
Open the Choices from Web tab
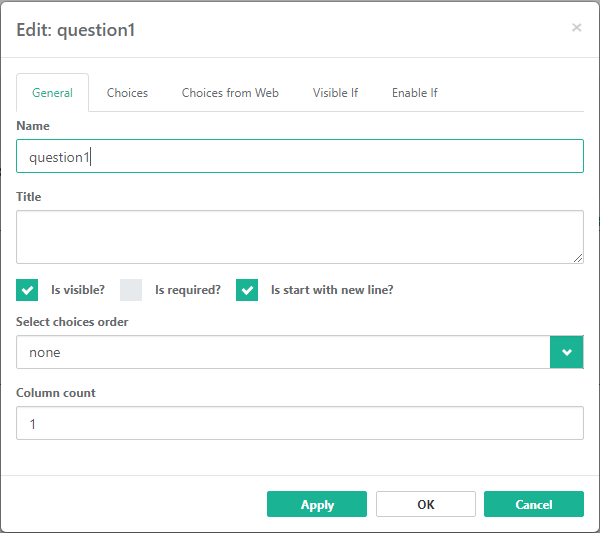[x=230, y=93]
